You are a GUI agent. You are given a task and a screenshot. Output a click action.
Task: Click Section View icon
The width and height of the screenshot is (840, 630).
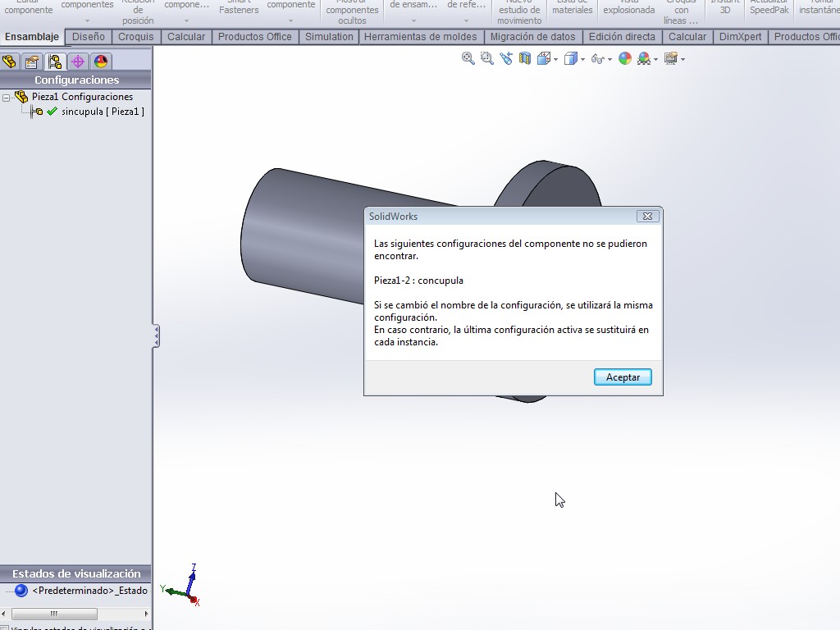click(524, 58)
